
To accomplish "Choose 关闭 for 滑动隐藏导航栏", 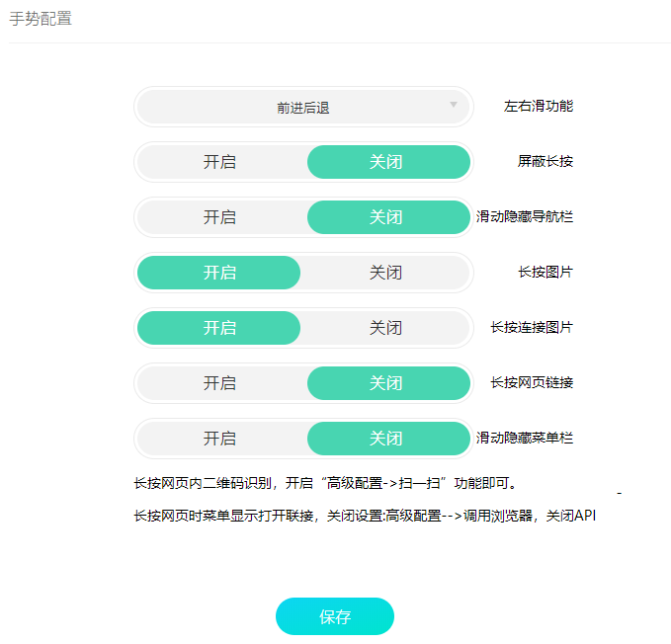I will click(x=388, y=217).
